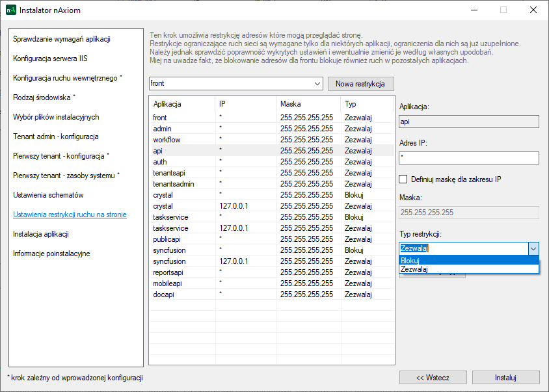
Task: Select the 'publicapi' row
Action: coord(272,239)
